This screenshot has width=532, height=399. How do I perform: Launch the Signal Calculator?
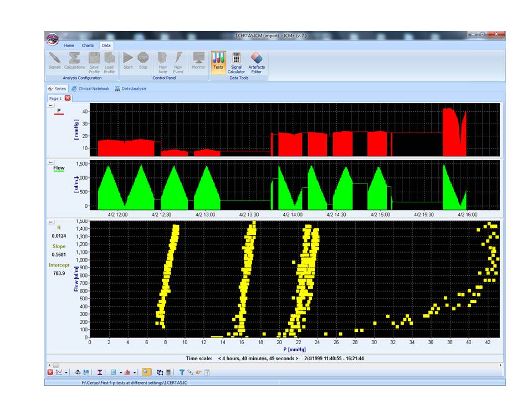[236, 62]
